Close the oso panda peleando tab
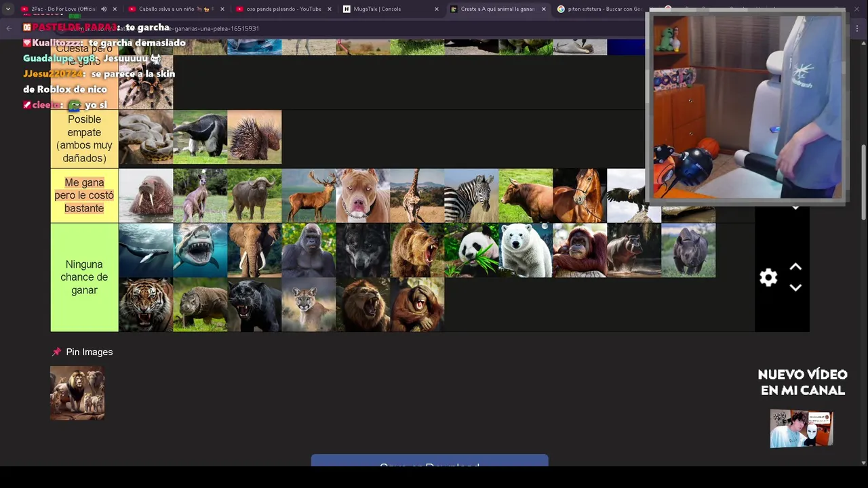The height and width of the screenshot is (488, 868). pos(330,9)
